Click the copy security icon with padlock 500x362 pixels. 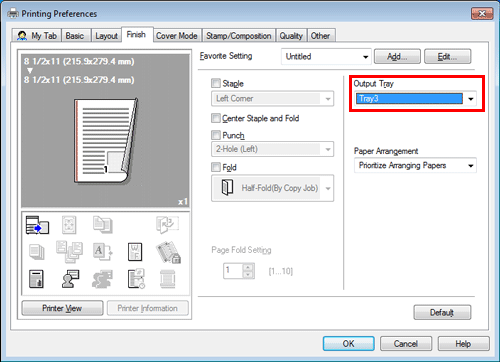(x=168, y=252)
